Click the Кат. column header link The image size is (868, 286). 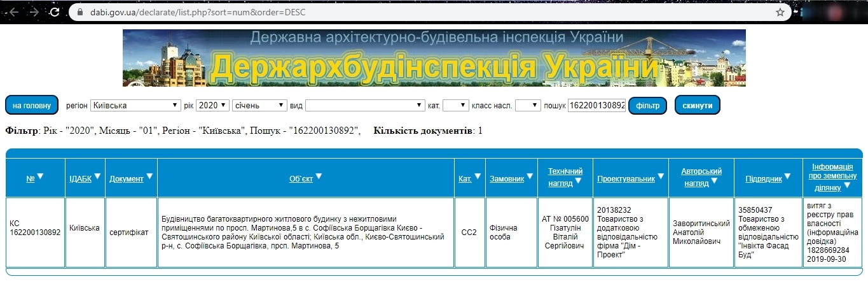465,179
